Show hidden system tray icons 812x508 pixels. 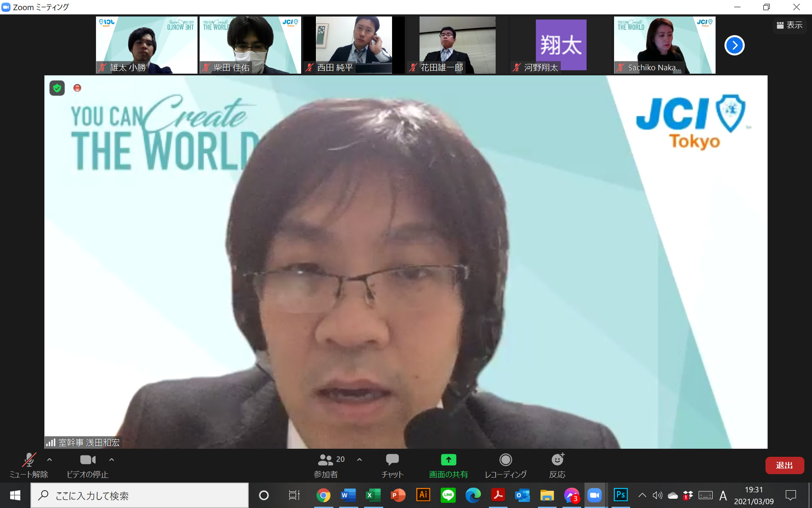[x=642, y=495]
